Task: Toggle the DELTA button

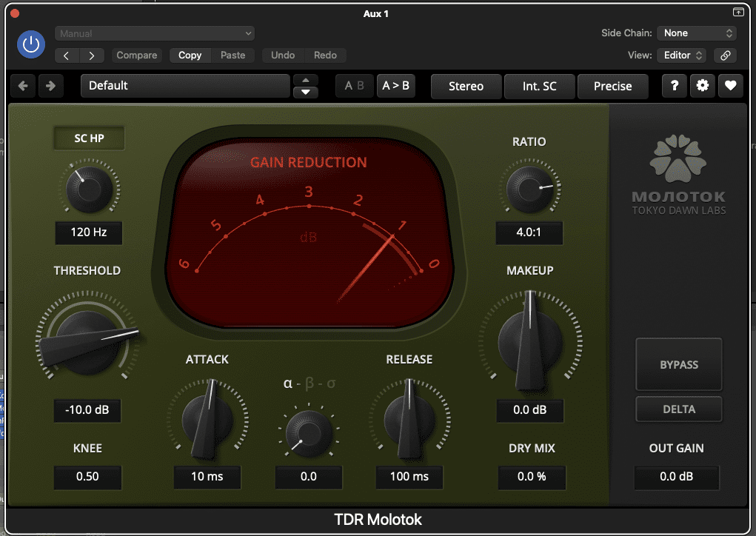Action: point(679,409)
